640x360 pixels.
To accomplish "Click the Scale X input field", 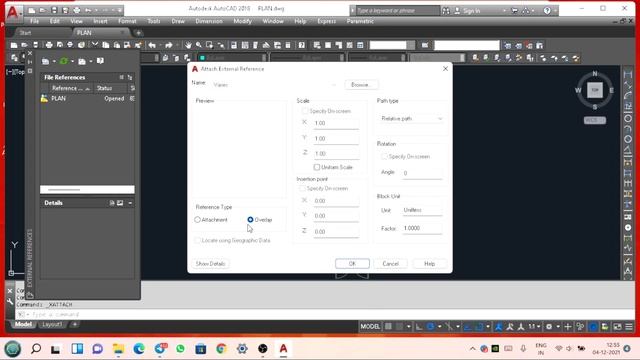I will coord(336,123).
